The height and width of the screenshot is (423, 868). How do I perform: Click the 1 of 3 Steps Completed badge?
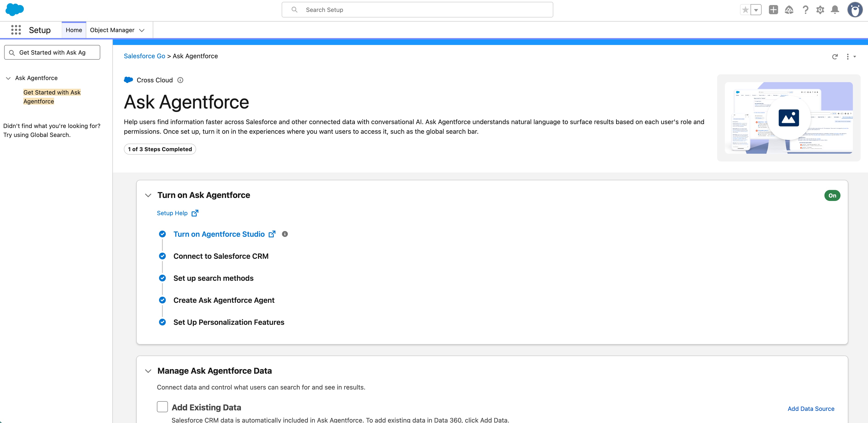(160, 149)
